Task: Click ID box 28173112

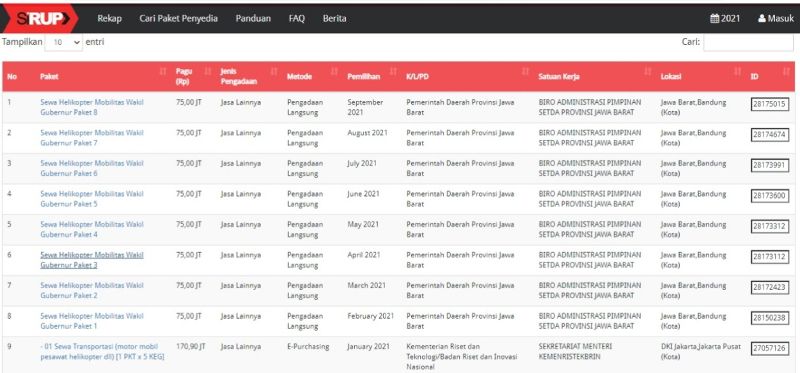Action: (x=770, y=257)
